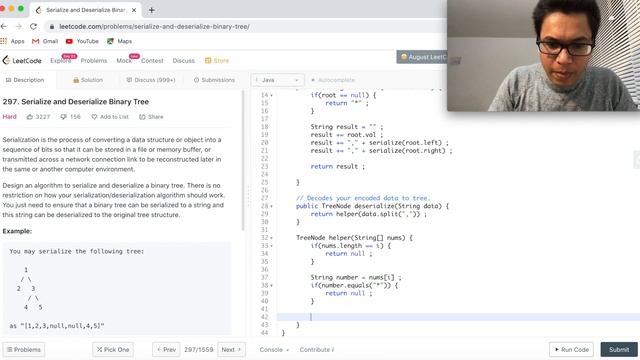Submit the solution
Image resolution: width=640 pixels, height=360 pixels.
pyautogui.click(x=619, y=350)
